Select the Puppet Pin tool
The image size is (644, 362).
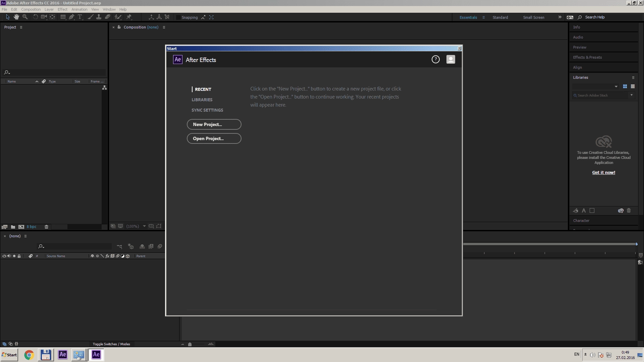pyautogui.click(x=129, y=17)
